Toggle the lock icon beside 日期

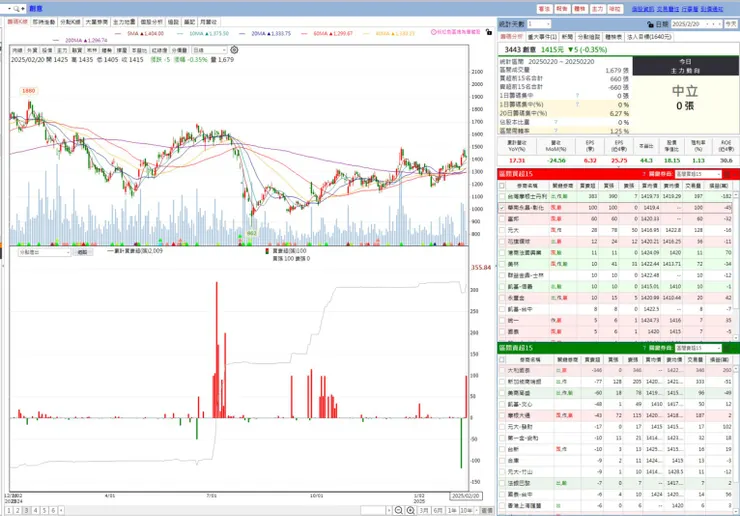click(650, 24)
